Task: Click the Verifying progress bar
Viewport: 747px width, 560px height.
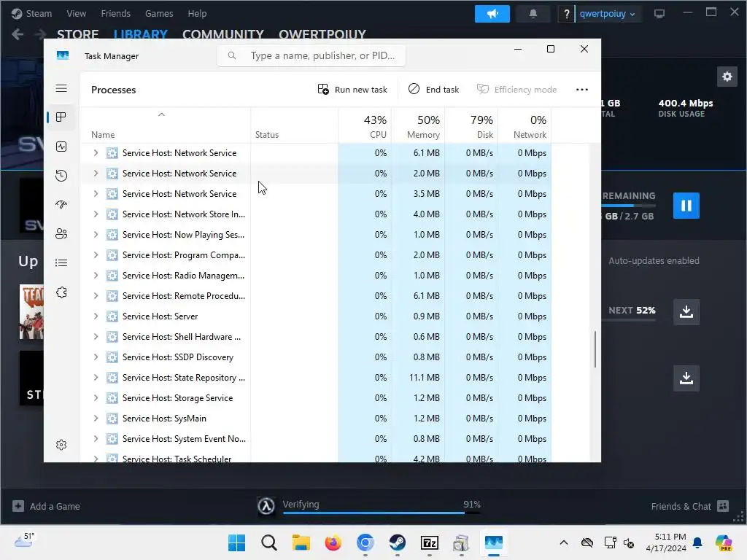Action: tap(382, 513)
